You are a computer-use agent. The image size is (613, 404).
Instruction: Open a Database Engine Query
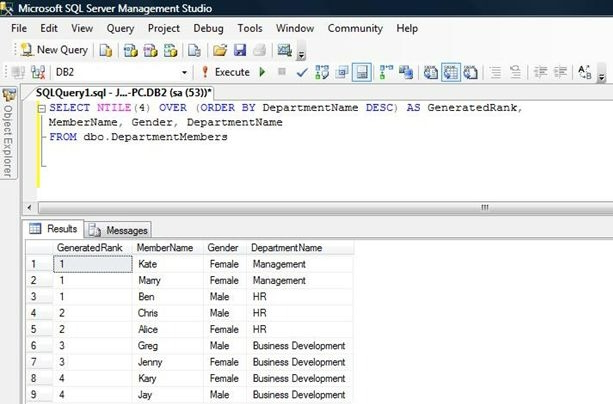[x=106, y=50]
